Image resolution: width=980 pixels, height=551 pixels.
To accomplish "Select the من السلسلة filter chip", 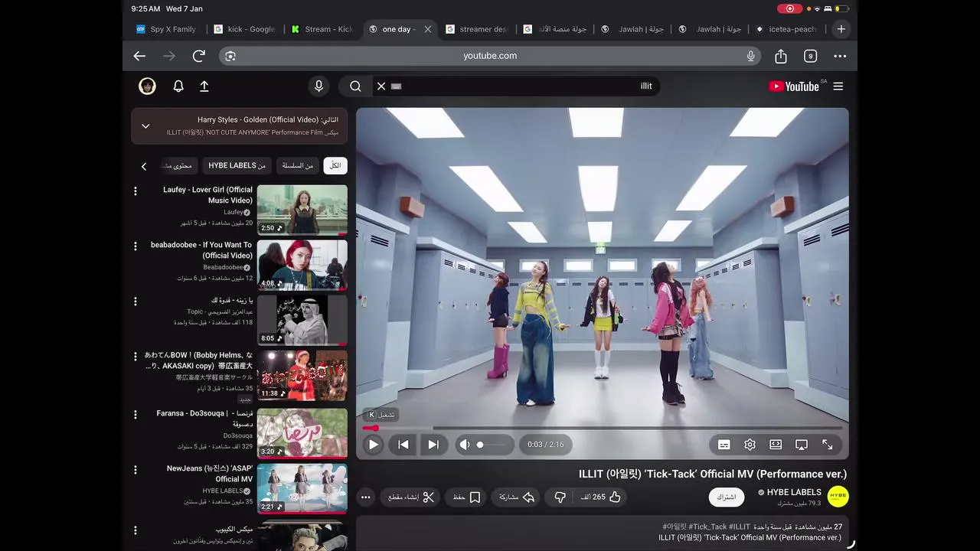I will point(298,166).
